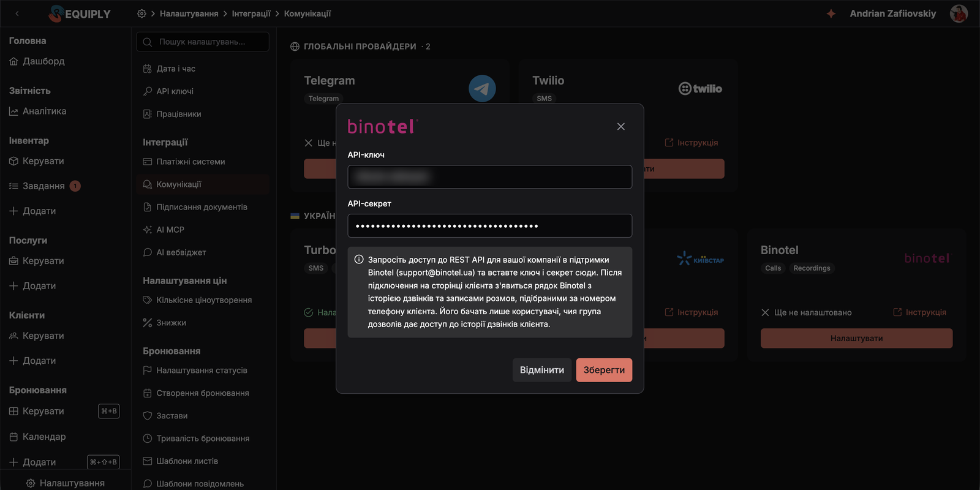Open Працівники settings
The image size is (980, 490).
click(172, 114)
